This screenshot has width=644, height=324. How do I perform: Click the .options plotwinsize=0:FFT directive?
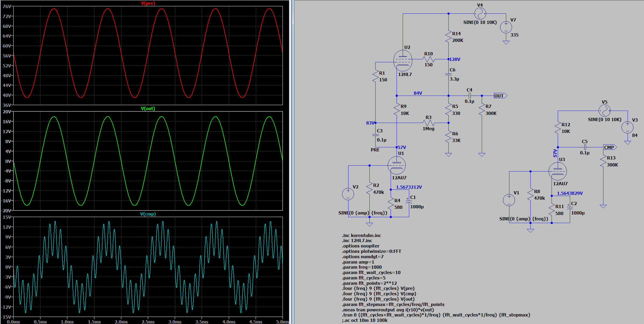372,251
